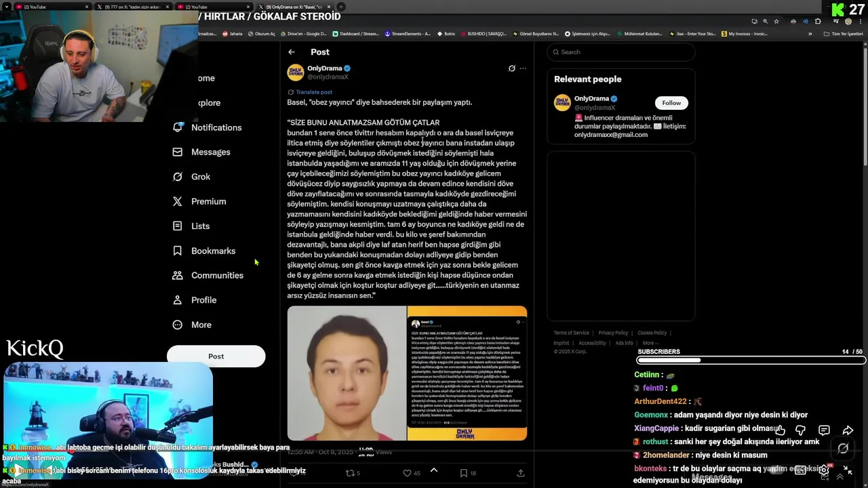Open a new browser tab

pyautogui.click(x=341, y=7)
